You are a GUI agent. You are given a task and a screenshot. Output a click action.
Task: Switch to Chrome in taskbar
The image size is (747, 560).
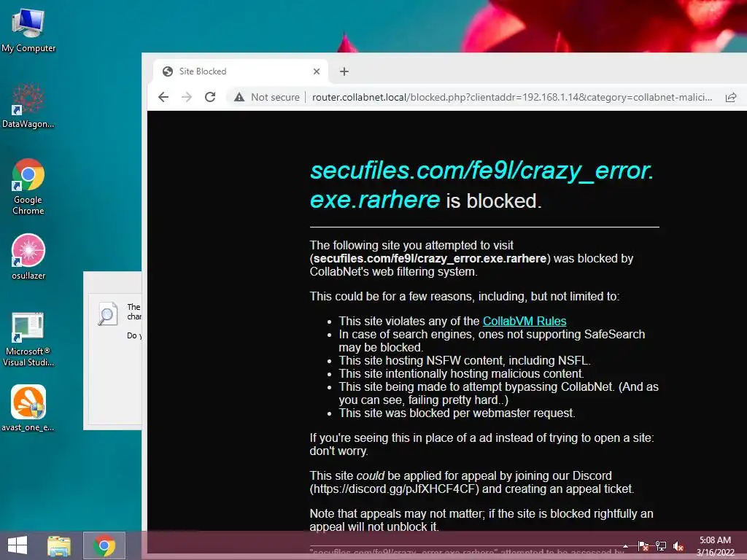click(x=104, y=545)
